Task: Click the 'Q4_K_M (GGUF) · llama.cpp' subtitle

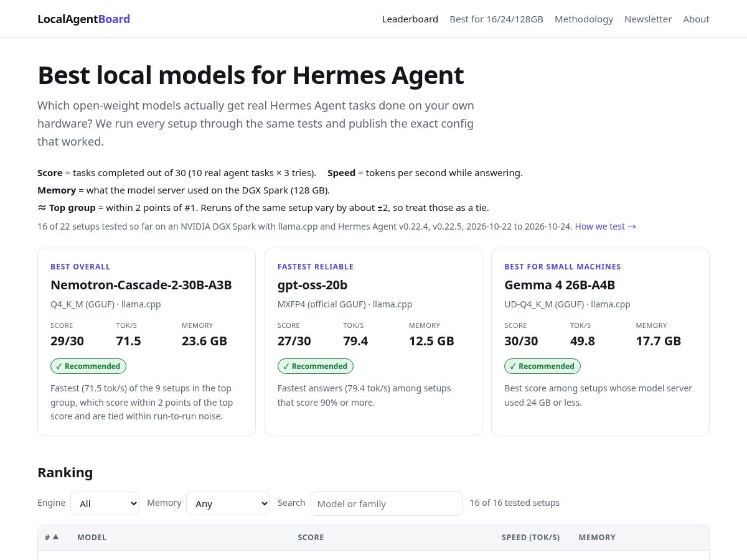Action: coord(106,304)
